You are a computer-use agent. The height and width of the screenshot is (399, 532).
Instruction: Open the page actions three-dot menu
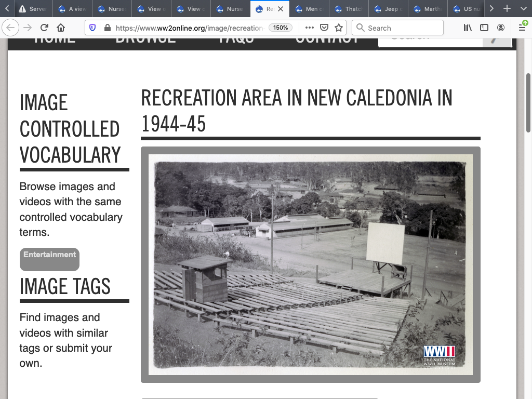coord(310,28)
